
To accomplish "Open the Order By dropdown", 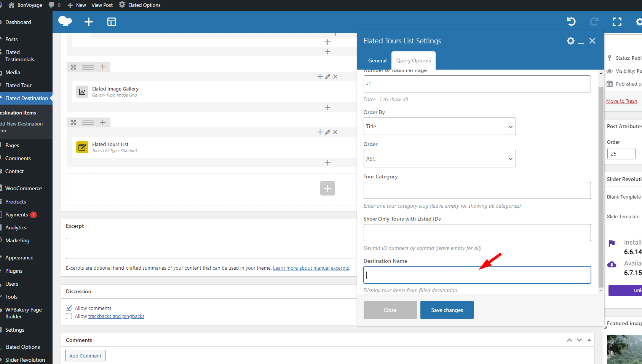I will pos(439,126).
